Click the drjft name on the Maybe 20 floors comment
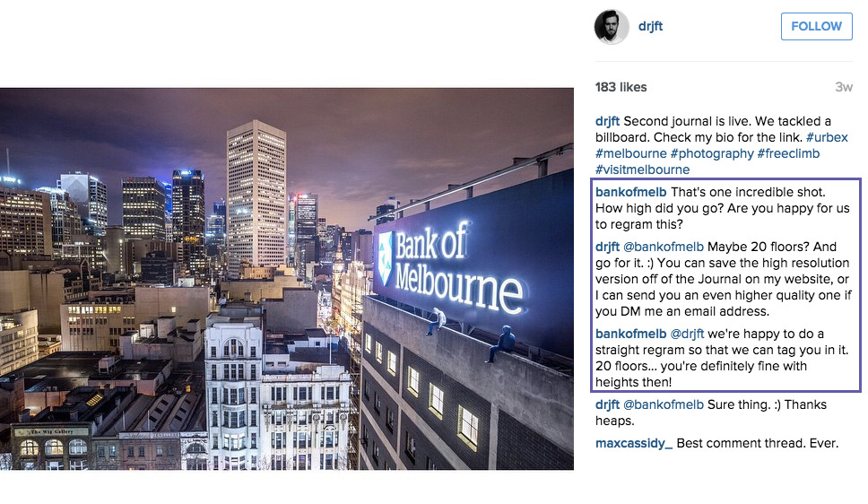Viewport: 868px width, 504px height. 607,247
